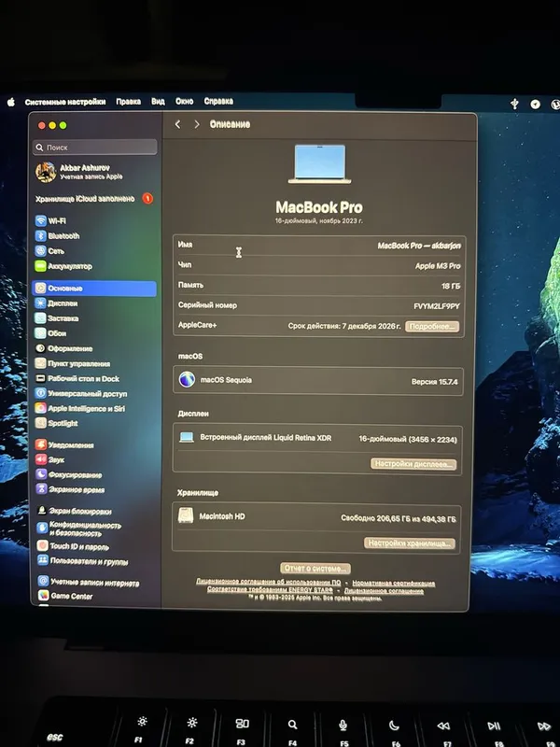
Task: Open Фокусирование settings icon
Action: click(41, 474)
